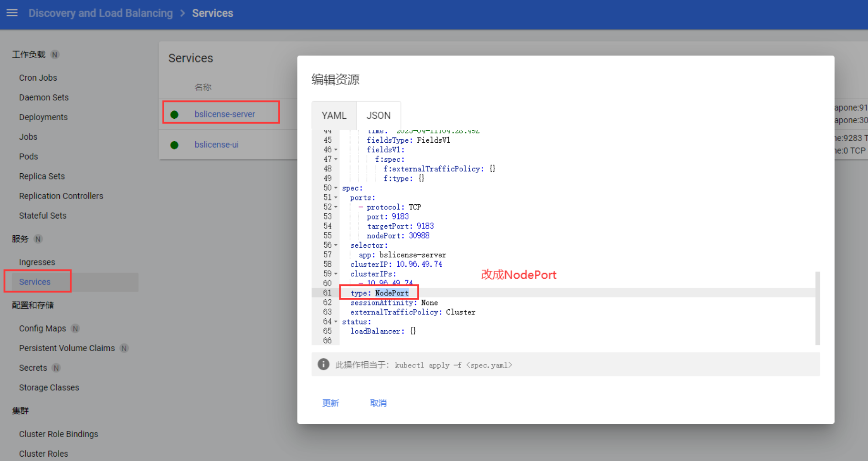The image size is (868, 461).
Task: Click N badge next to 工作负载
Action: tap(55, 54)
